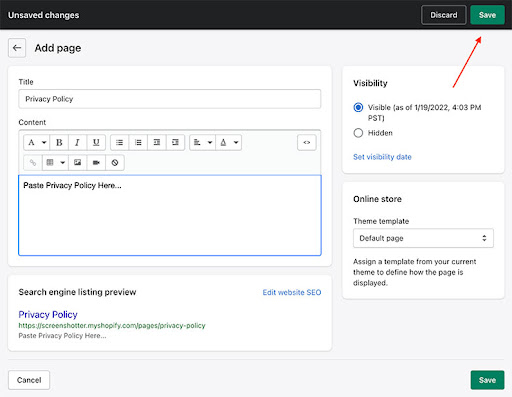The height and width of the screenshot is (397, 512).
Task: Click the Privacy Policy title field
Action: [170, 99]
